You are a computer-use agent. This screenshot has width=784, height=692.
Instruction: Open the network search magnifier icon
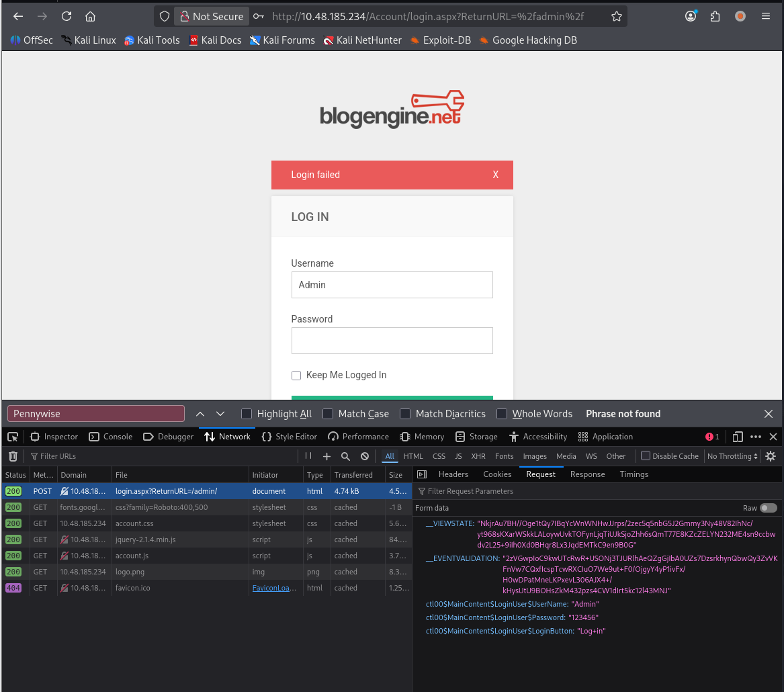pyautogui.click(x=345, y=456)
